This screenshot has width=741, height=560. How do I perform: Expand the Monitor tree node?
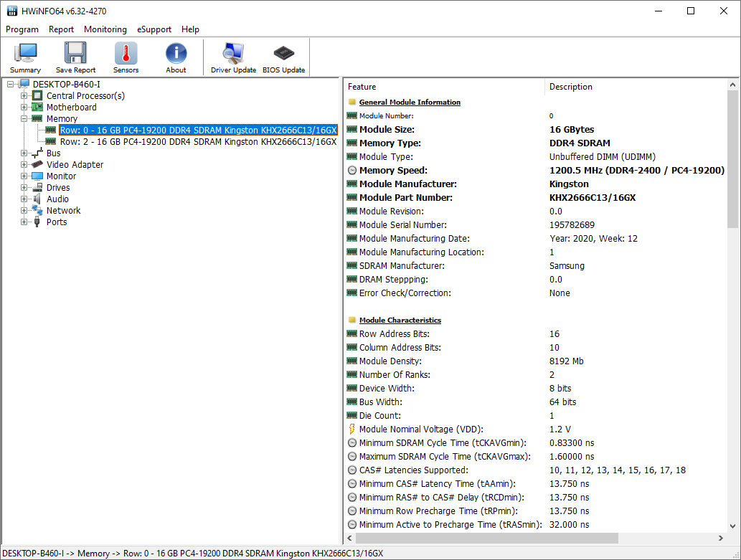pyautogui.click(x=24, y=176)
